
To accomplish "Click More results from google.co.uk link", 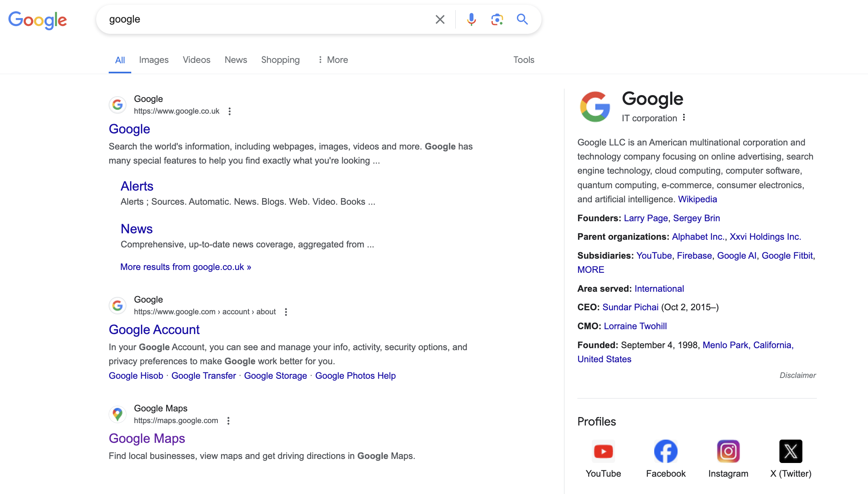I will click(x=185, y=267).
